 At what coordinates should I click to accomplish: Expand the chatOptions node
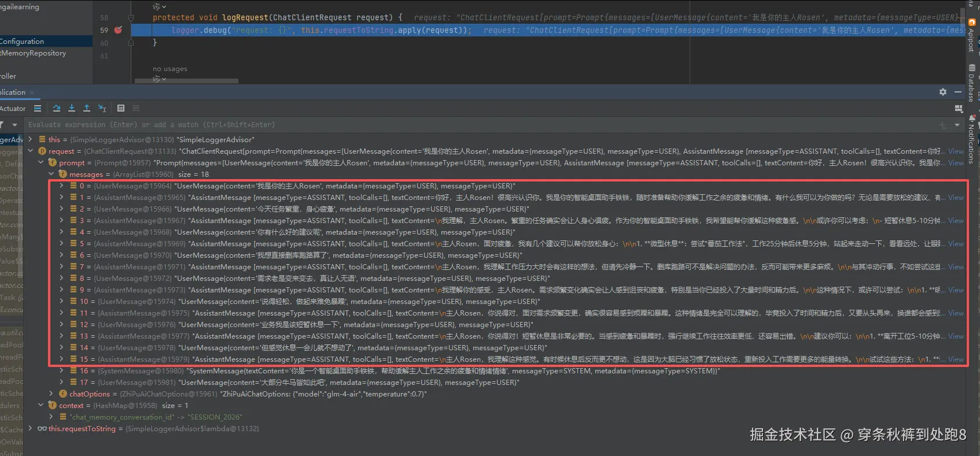click(x=51, y=394)
